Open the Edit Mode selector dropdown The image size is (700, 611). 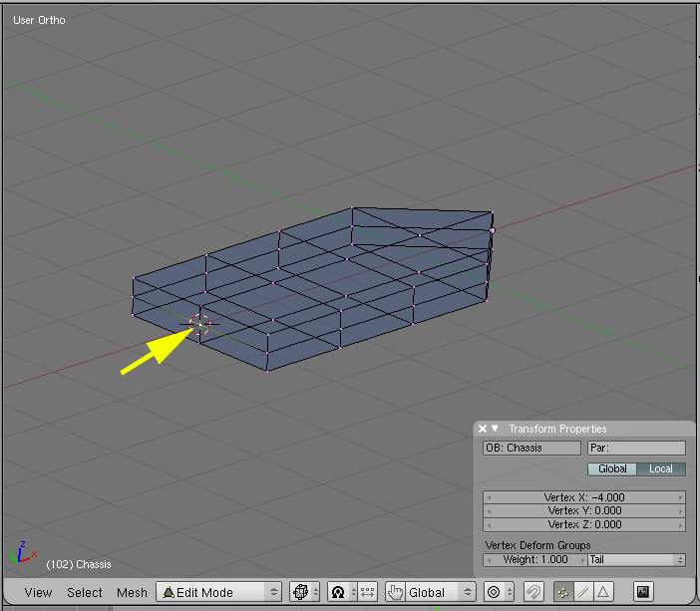pyautogui.click(x=218, y=592)
